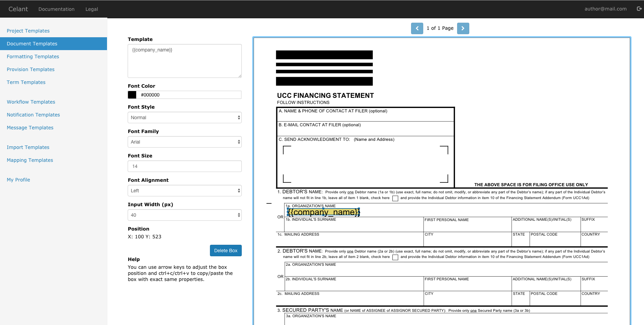Open the Legal menu
Screen dimensions: 644x325
click(91, 9)
